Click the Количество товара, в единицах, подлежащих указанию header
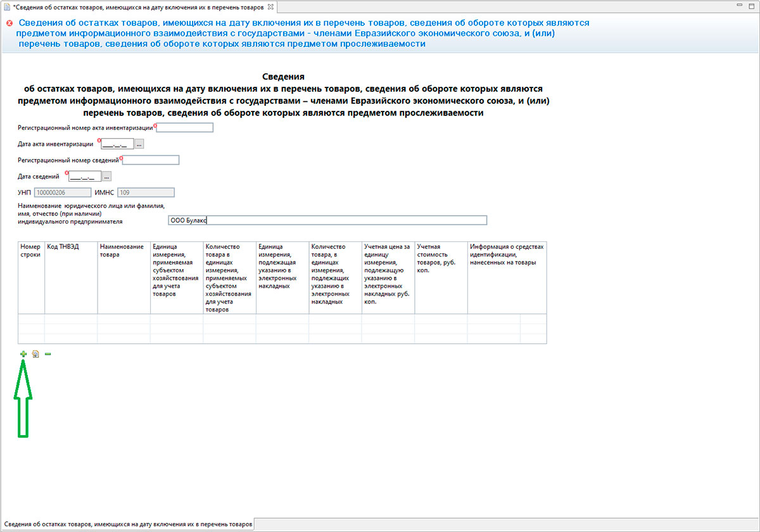This screenshot has width=760, height=532. coord(336,277)
